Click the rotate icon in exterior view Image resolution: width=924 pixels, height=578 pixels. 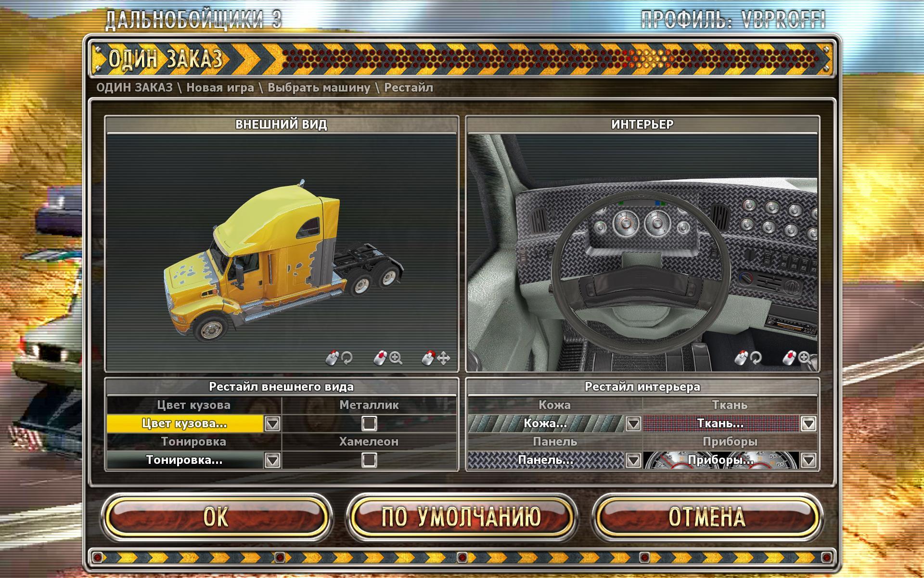click(x=346, y=358)
